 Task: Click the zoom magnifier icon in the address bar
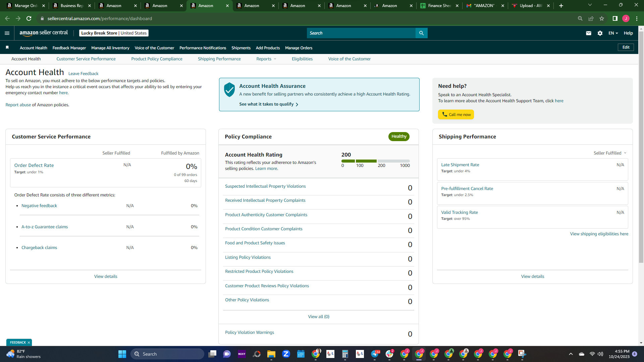click(x=580, y=18)
